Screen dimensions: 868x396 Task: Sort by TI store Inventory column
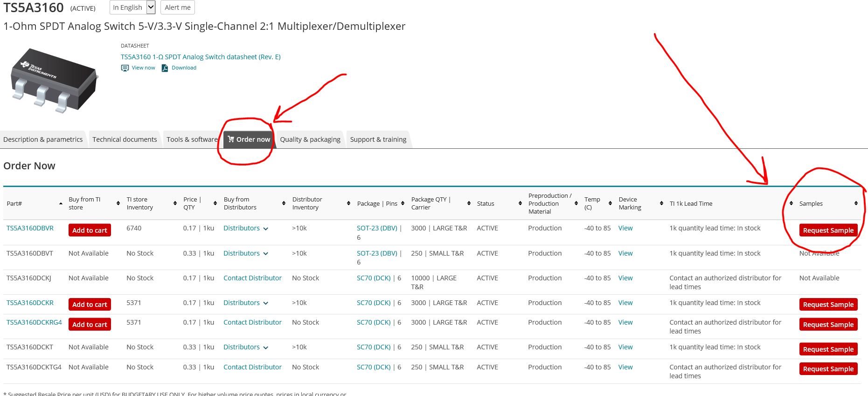pos(175,203)
